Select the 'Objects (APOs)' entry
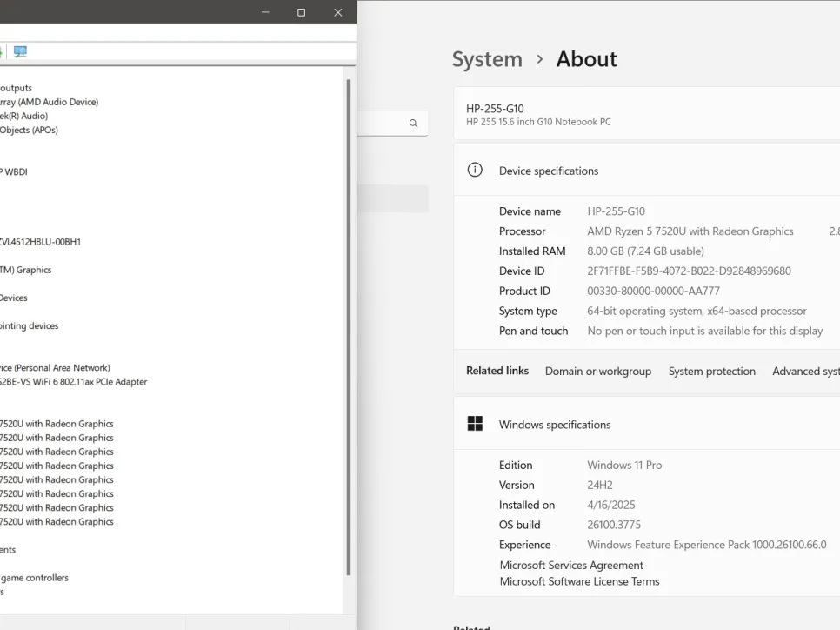Viewport: 840px width, 630px height. click(29, 130)
